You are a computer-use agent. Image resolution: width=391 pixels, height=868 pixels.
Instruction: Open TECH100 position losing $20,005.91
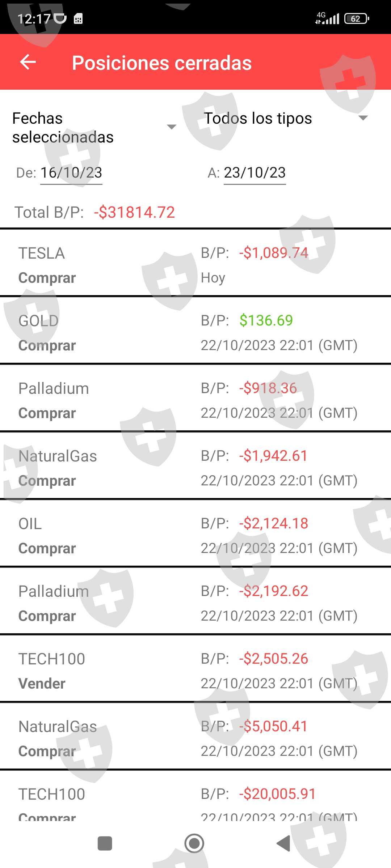coord(195,799)
